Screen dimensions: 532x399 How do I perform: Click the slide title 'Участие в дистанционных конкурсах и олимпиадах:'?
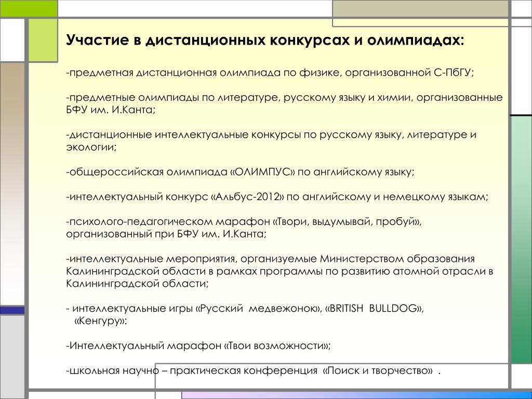point(264,41)
